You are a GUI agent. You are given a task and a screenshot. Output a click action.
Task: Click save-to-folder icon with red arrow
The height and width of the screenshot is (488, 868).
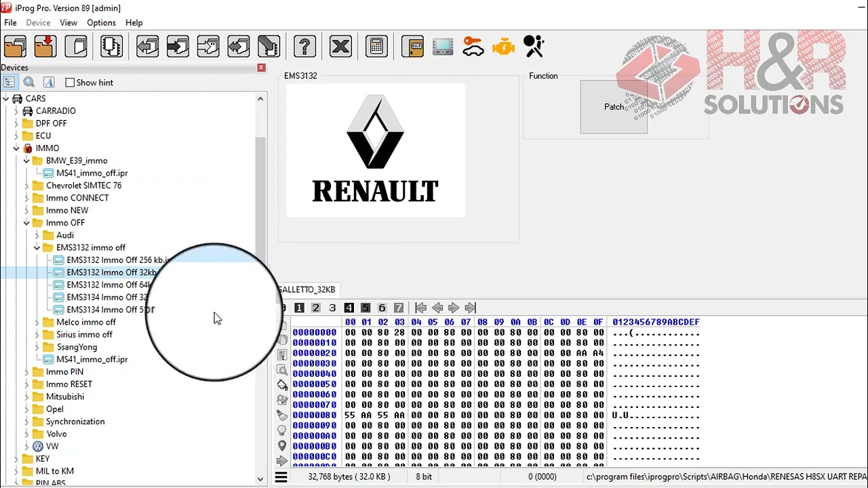point(45,47)
